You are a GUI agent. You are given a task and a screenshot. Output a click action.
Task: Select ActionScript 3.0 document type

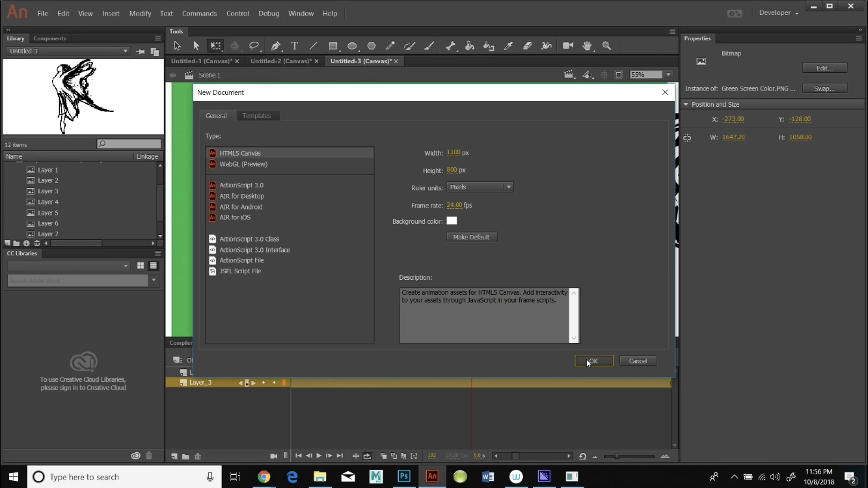241,185
